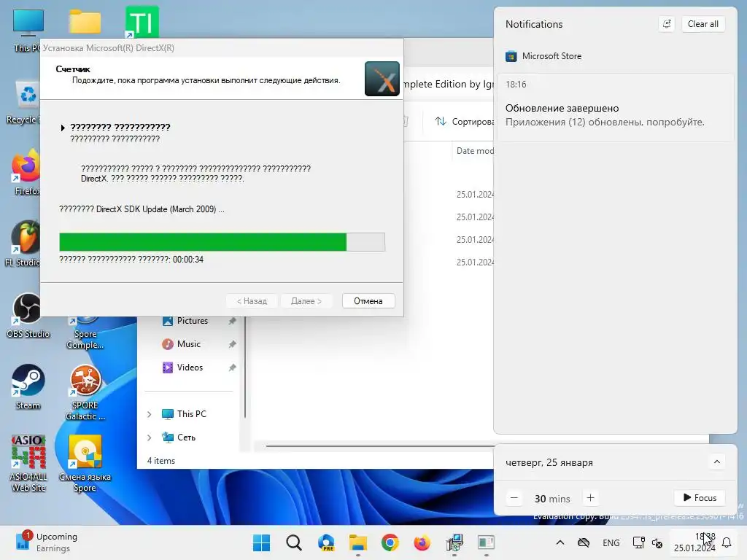This screenshot has height=560, width=747.
Task: Select the yellow folder on the desktop
Action: (x=85, y=22)
